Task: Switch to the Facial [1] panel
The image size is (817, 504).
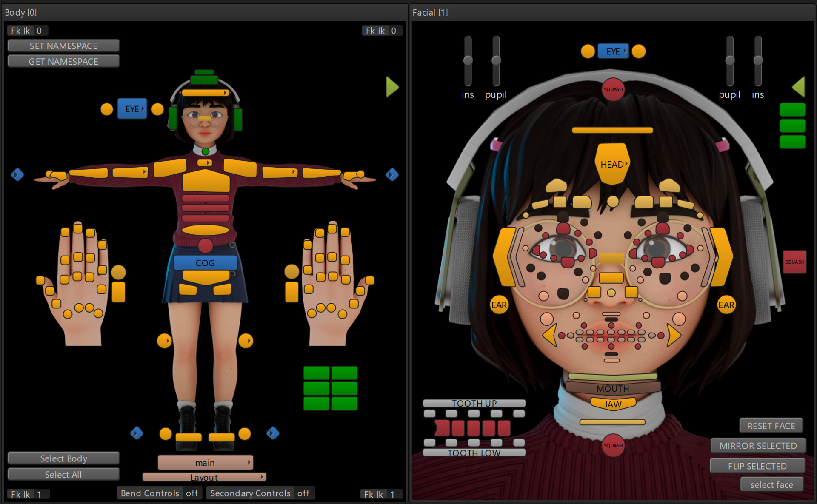Action: (x=430, y=12)
